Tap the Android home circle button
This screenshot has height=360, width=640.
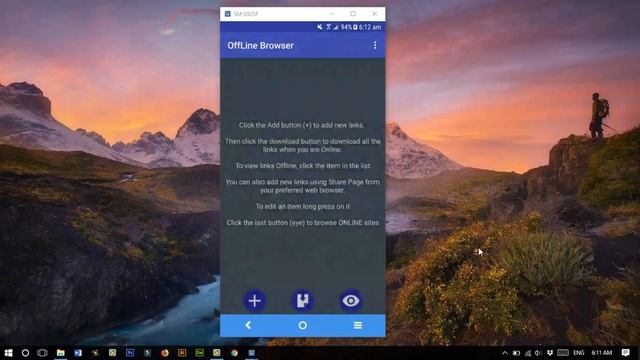click(x=302, y=325)
